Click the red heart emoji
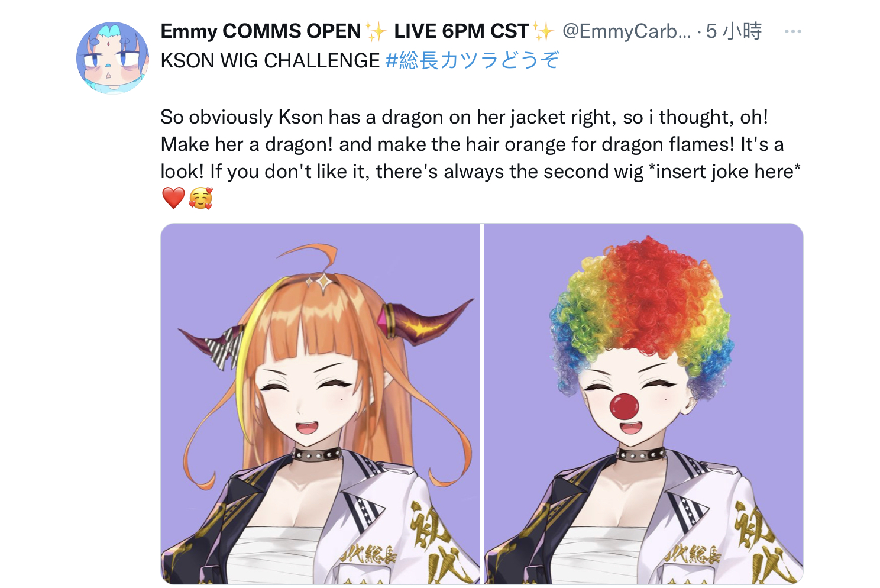Image resolution: width=880 pixels, height=588 pixels. pos(173,198)
